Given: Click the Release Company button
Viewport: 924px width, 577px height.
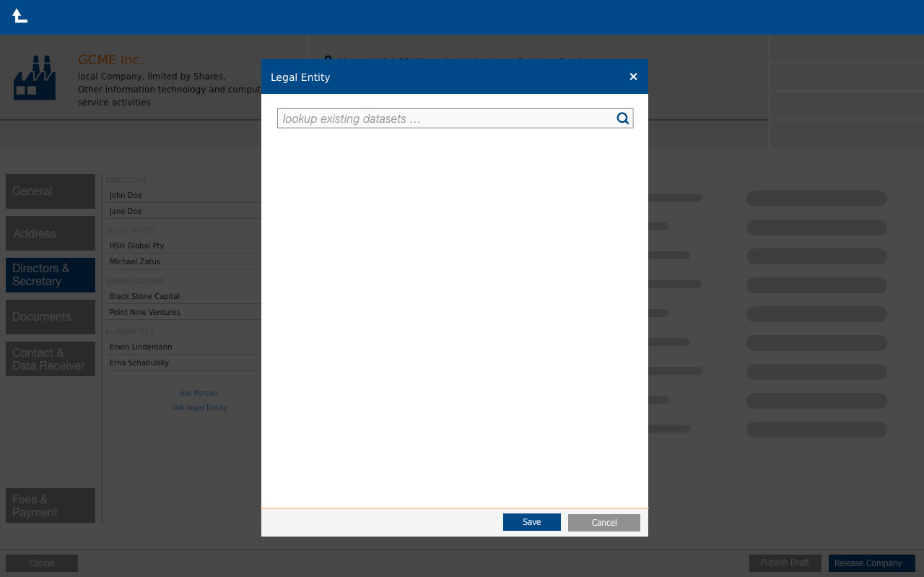Looking at the screenshot, I should [871, 563].
